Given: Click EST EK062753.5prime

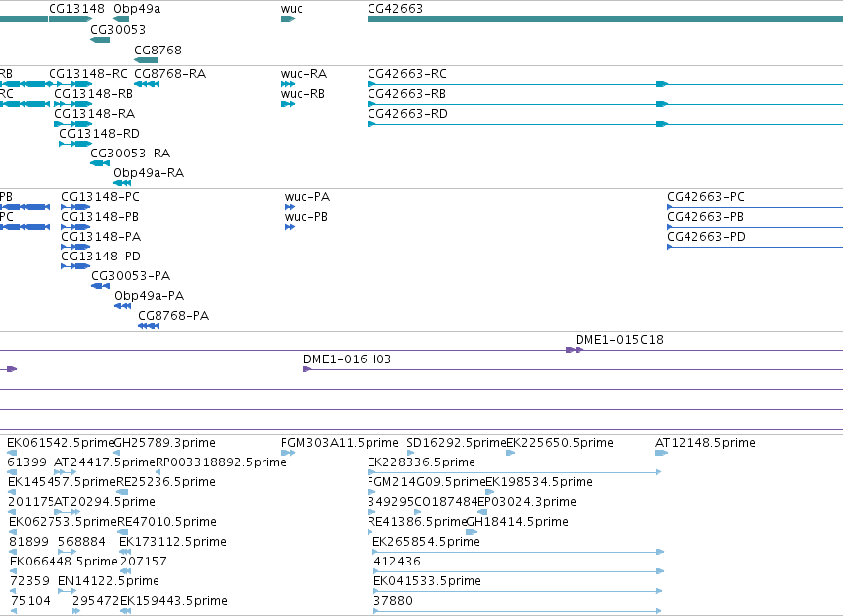Looking at the screenshot, I should click(62, 522).
